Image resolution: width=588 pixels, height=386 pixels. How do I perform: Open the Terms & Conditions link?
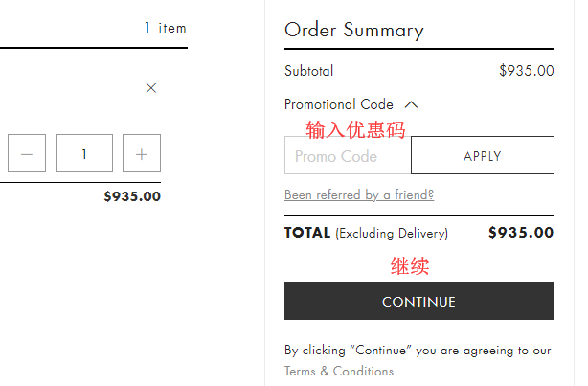pyautogui.click(x=339, y=371)
